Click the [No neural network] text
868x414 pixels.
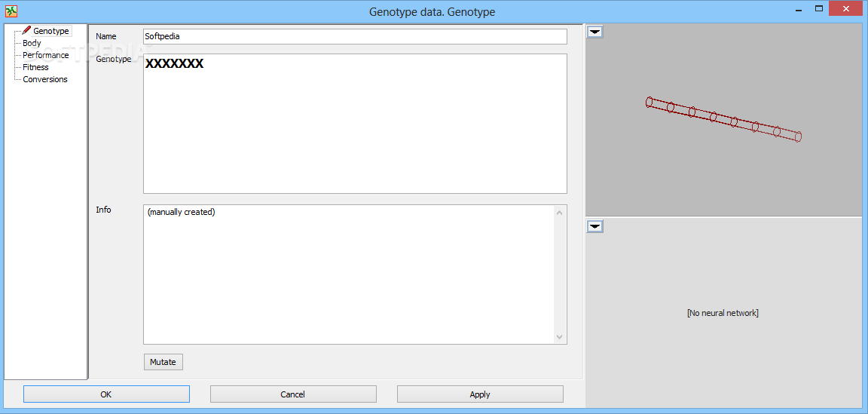tap(723, 313)
